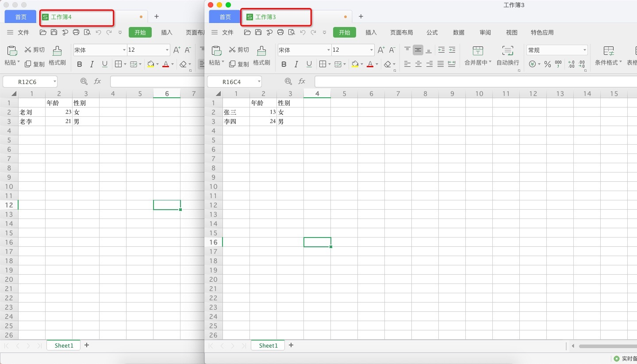Screen dimensions: 637x364
Task: Click the bottom horizontal scrollbar
Action: (606, 346)
